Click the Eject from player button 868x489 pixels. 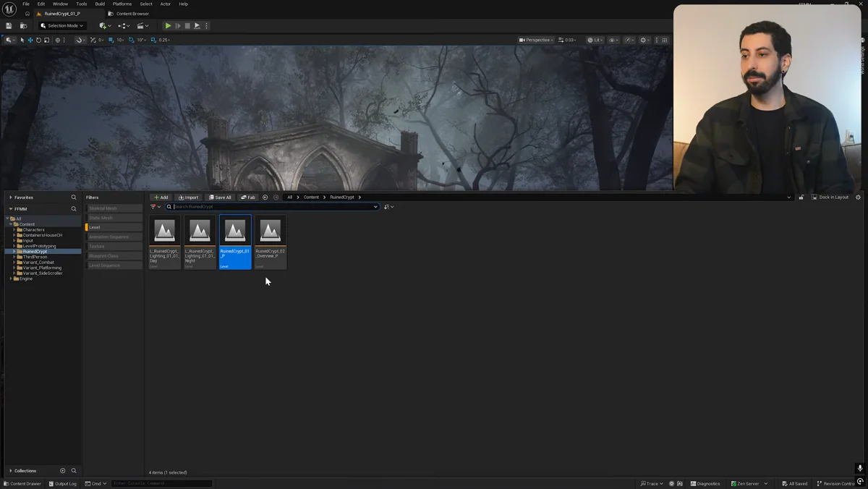(197, 26)
